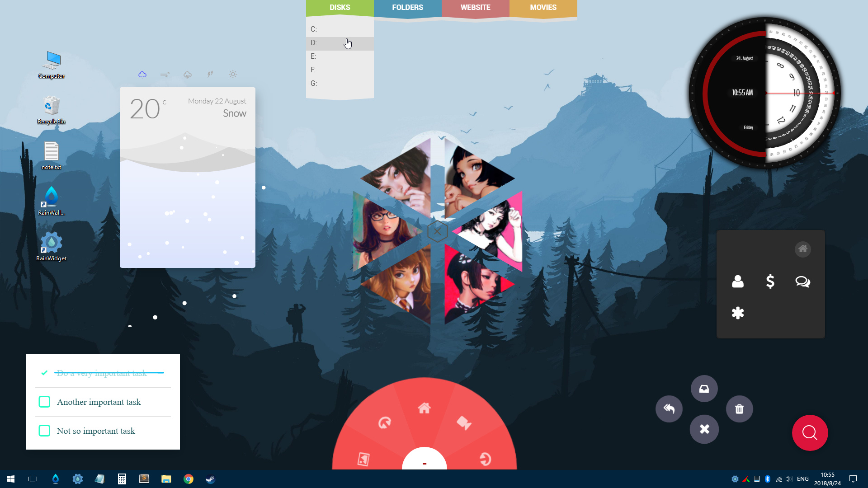This screenshot has height=488, width=868.
Task: Switch to the DISKS tab
Action: coord(340,7)
